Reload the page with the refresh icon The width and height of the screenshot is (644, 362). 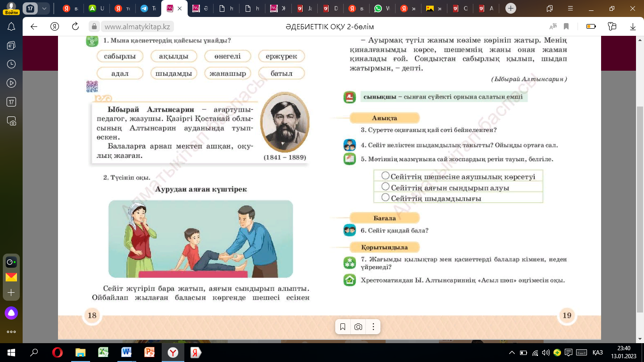pyautogui.click(x=75, y=26)
